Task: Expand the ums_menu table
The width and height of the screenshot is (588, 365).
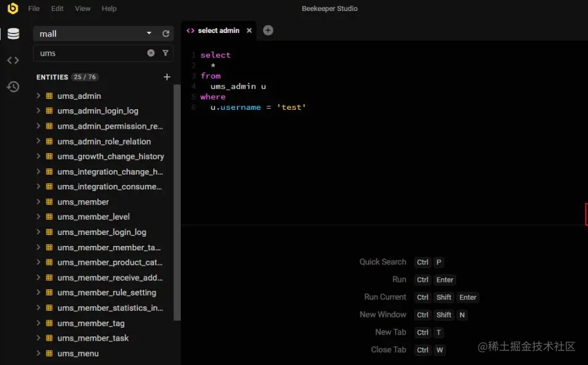Action: point(38,353)
